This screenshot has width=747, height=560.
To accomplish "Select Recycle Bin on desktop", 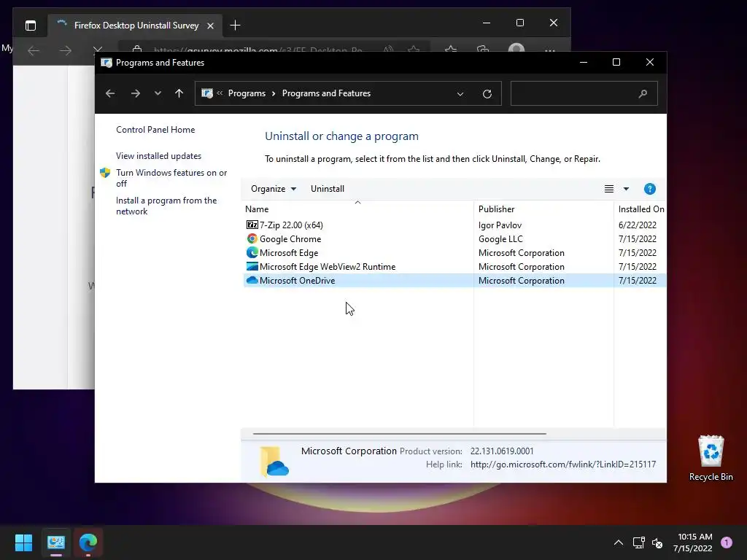I will 711,458.
